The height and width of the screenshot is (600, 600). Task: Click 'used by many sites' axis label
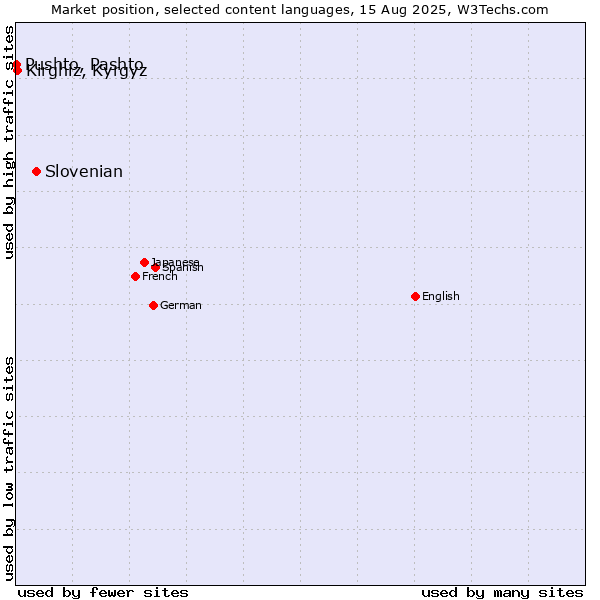pos(502,593)
